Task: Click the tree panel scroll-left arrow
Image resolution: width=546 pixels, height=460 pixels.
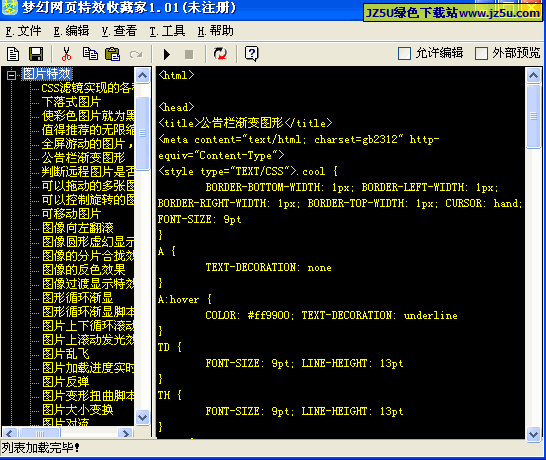Action: point(9,433)
